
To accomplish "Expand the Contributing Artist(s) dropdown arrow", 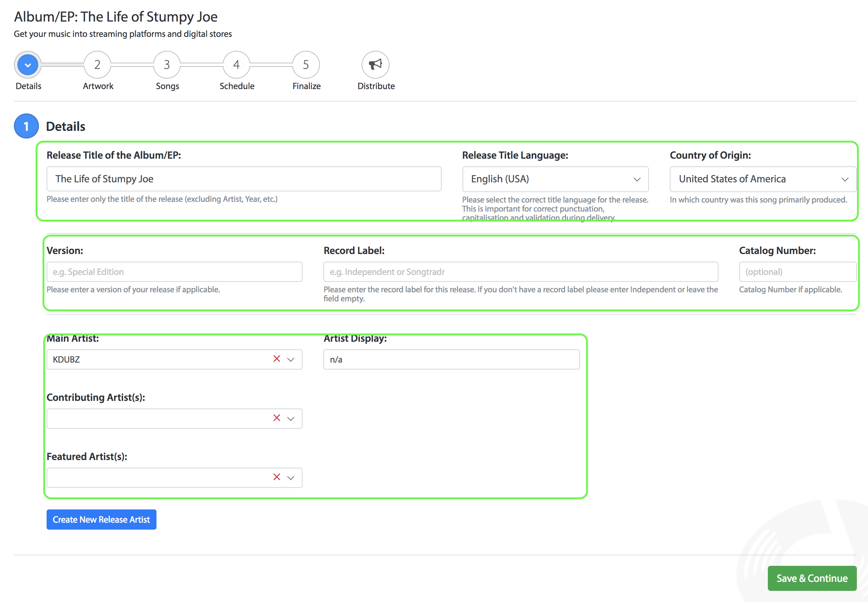I will pyautogui.click(x=291, y=419).
